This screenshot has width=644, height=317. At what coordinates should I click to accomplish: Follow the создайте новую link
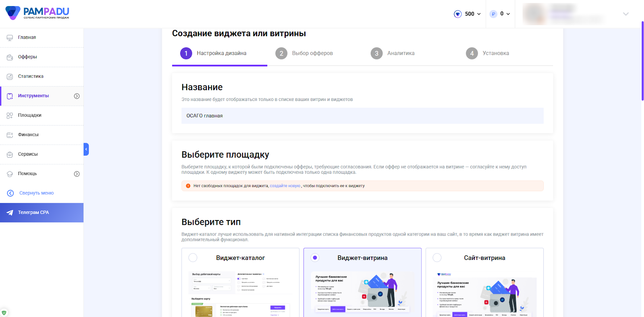coord(285,186)
